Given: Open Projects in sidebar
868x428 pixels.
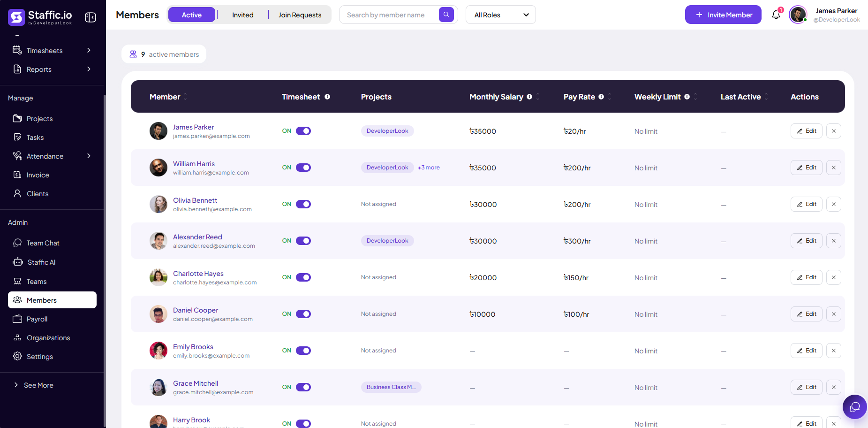Looking at the screenshot, I should pyautogui.click(x=52, y=118).
